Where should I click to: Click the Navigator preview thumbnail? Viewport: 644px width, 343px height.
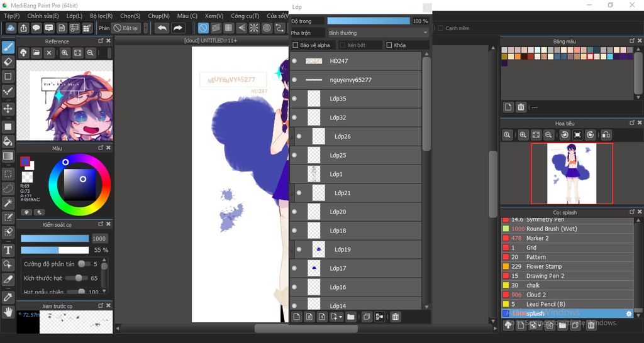572,173
